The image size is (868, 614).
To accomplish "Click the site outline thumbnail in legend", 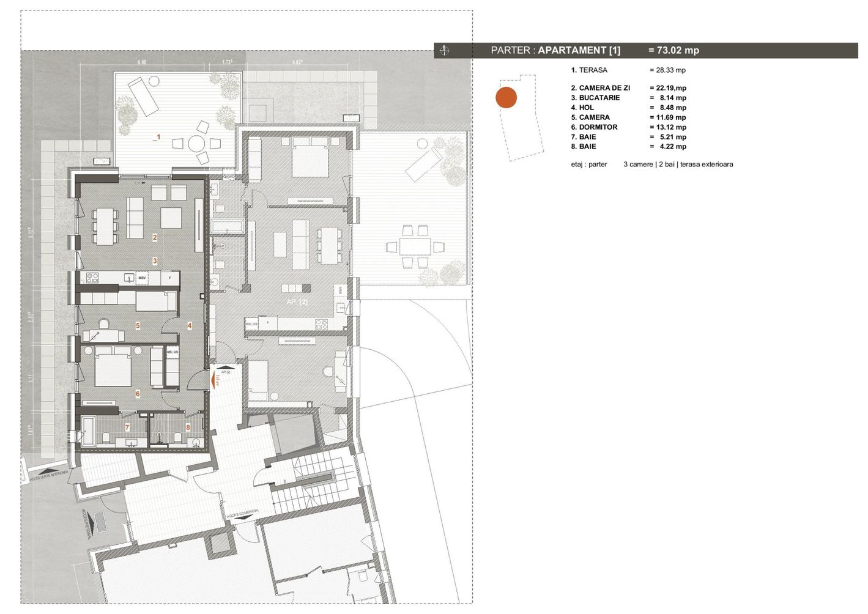I will (x=521, y=118).
